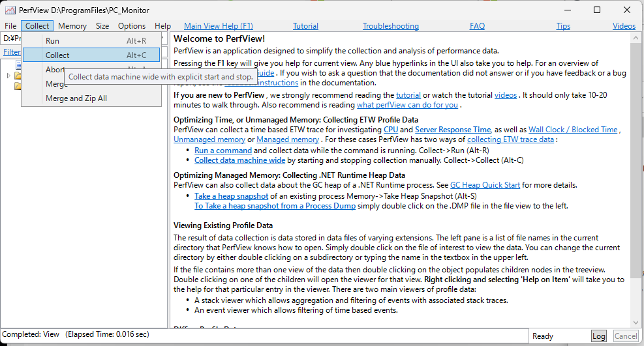Viewport: 644px width, 346px height.
Task: Click 'Collect data machine wide' link
Action: point(240,160)
